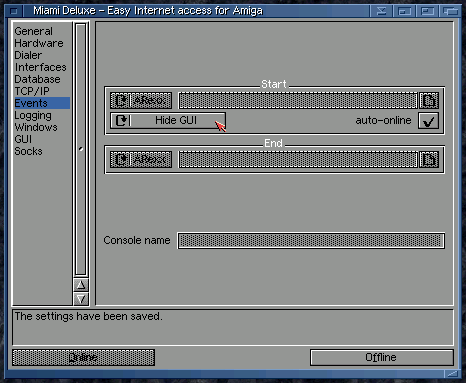Click the cycle icon on Hide GUI gadget
466x383 pixels.
122,120
